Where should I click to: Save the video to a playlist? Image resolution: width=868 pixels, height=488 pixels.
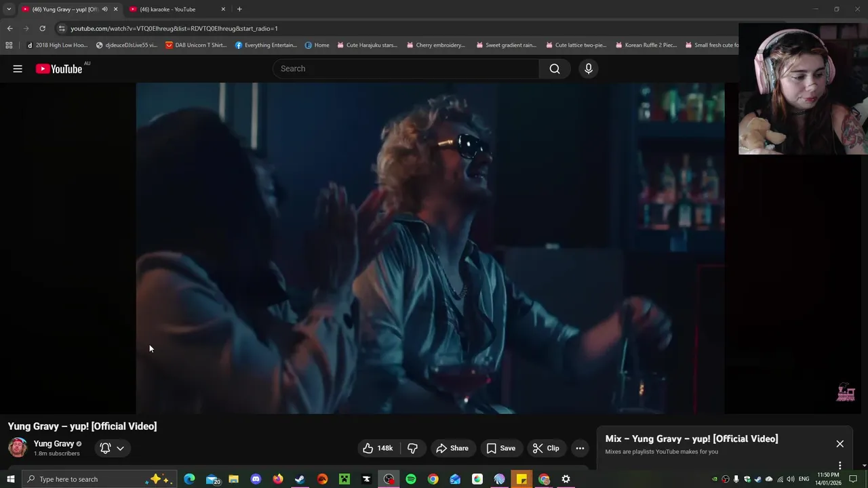(501, 448)
